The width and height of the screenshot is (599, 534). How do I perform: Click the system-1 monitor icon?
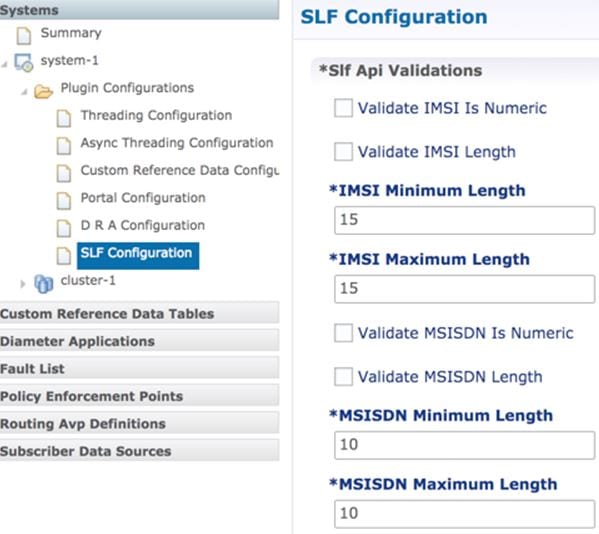(24, 63)
